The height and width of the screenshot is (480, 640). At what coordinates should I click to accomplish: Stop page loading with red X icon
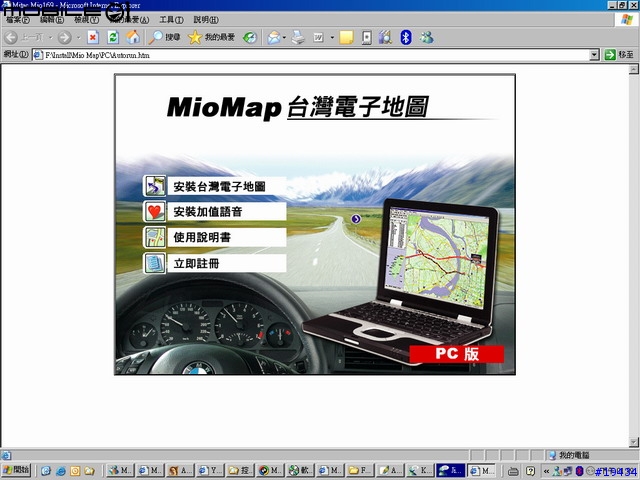coord(93,38)
